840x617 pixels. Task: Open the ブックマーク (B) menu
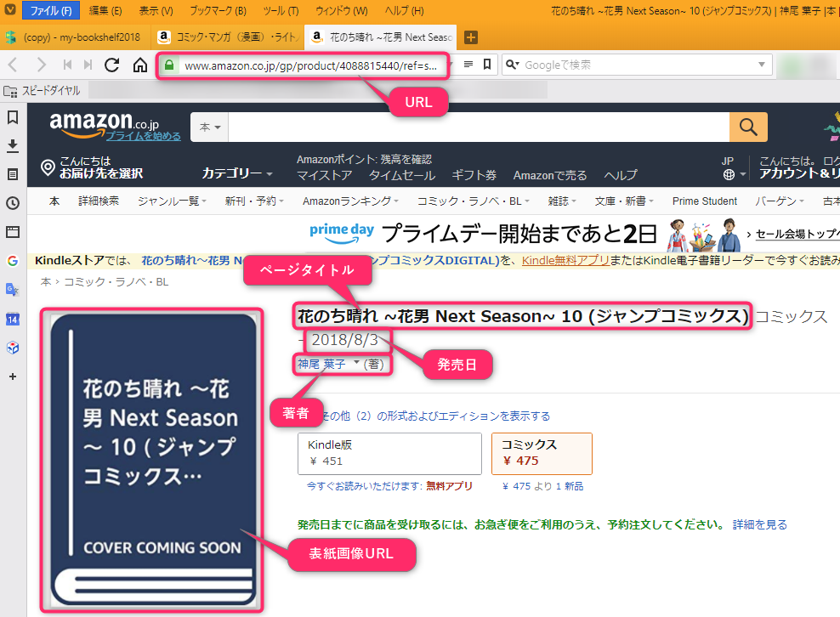coord(218,10)
